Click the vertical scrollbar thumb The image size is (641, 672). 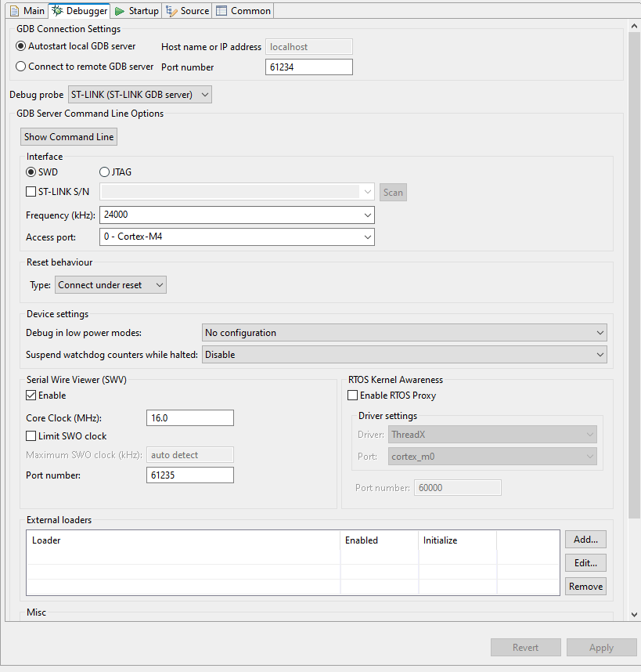pos(634,274)
